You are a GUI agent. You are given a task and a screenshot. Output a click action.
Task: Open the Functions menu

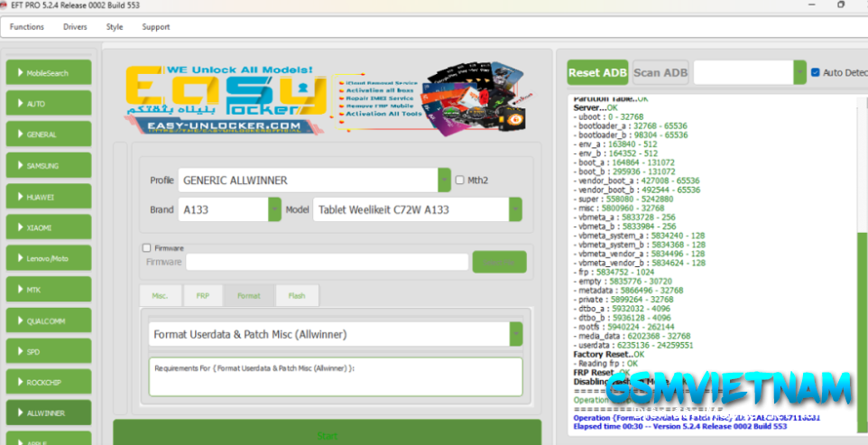(27, 27)
